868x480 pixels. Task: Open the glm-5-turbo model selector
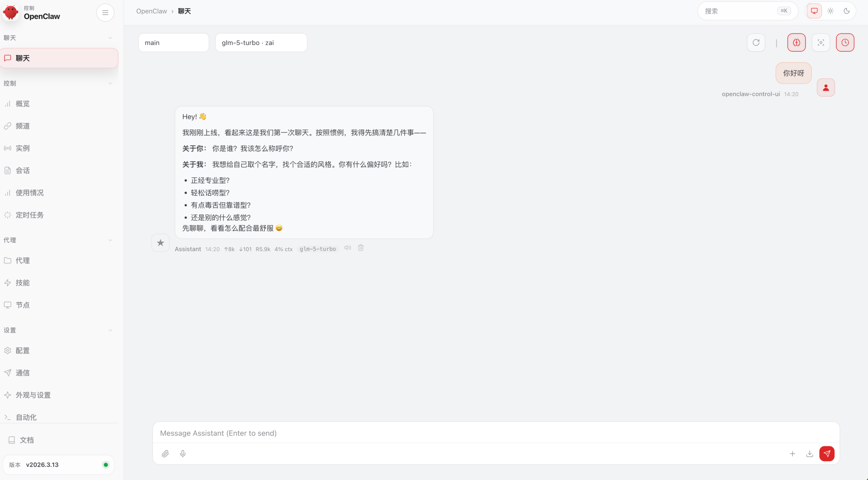tap(261, 42)
